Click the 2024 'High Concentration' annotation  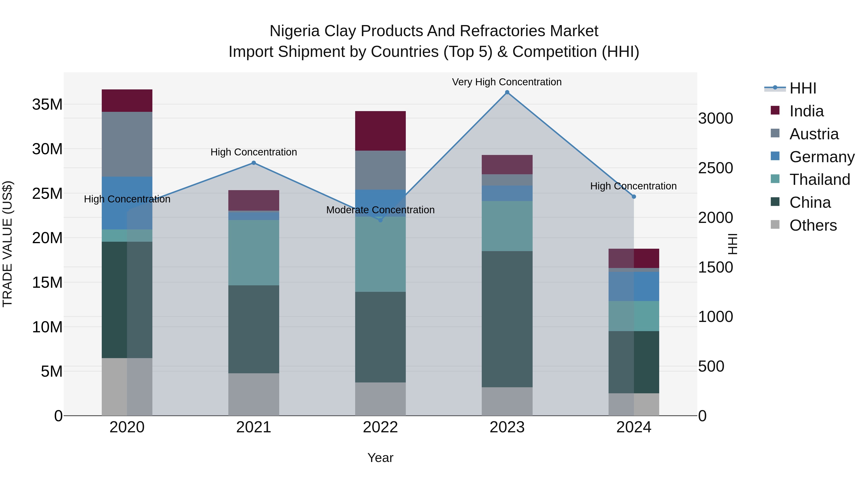click(633, 186)
